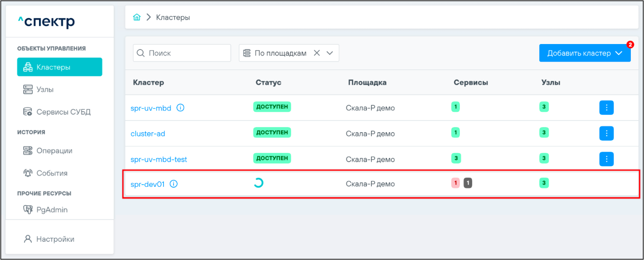Open 'Узлы' in the sidebar

45,90
